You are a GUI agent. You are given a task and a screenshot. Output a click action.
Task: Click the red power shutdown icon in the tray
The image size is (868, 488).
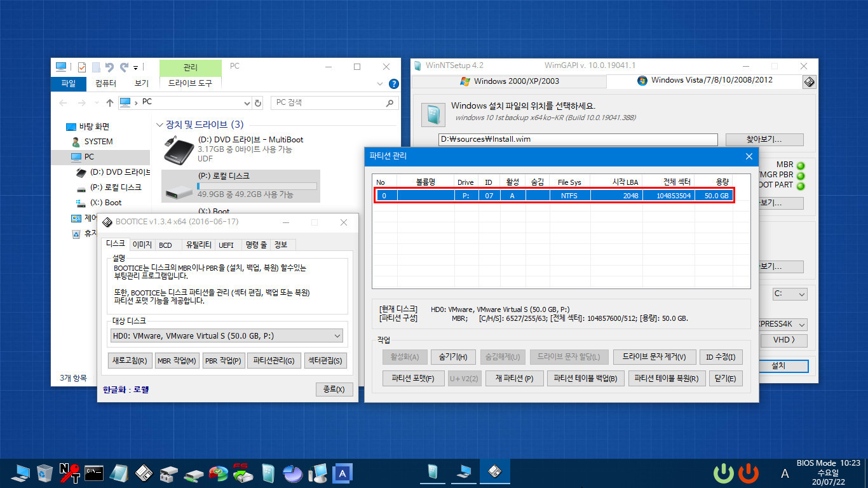pyautogui.click(x=749, y=473)
